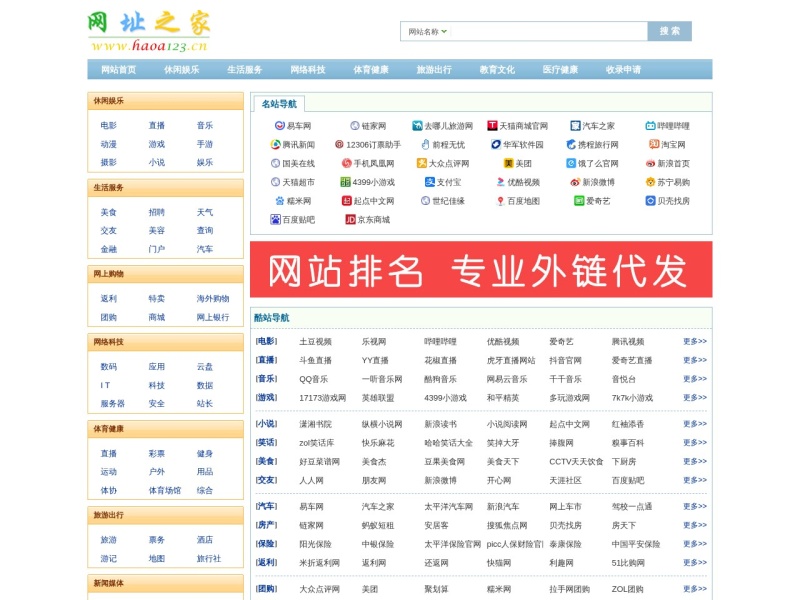This screenshot has height=600, width=800.
Task: Click the 腾讯新闻 icon
Action: [276, 144]
